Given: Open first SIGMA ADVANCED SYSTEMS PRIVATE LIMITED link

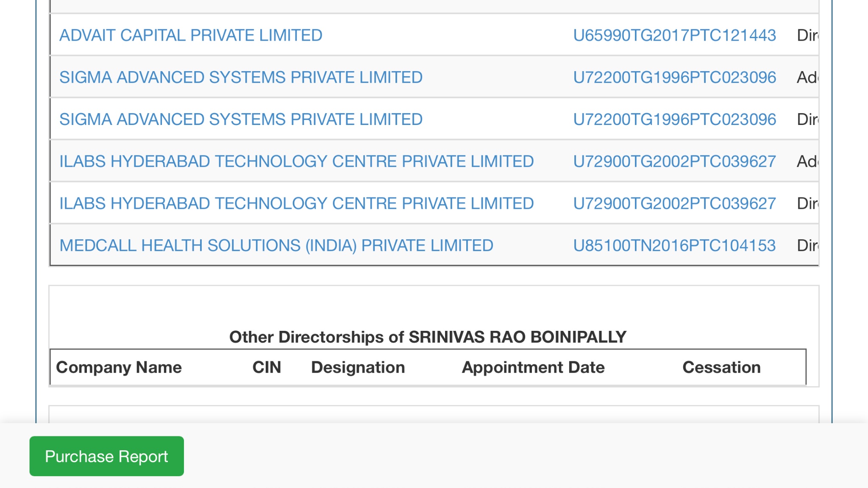Looking at the screenshot, I should [241, 77].
